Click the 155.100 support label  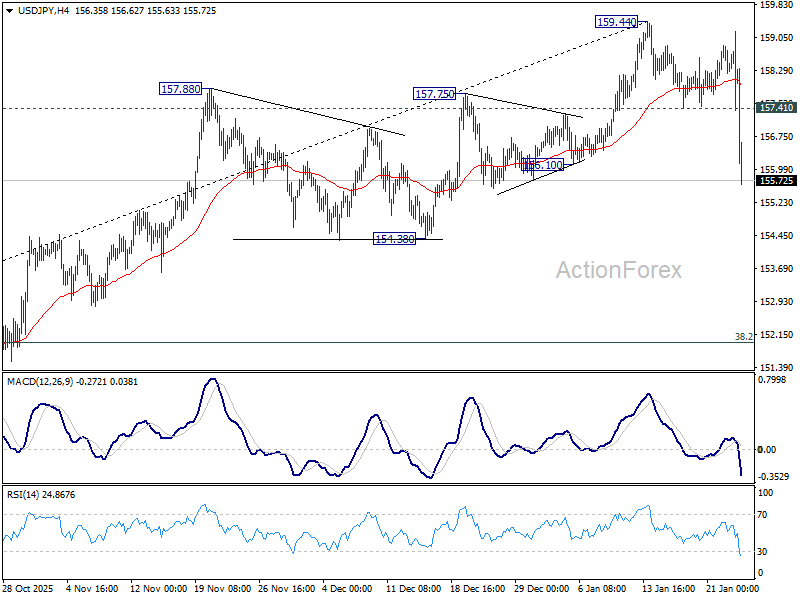[543, 166]
